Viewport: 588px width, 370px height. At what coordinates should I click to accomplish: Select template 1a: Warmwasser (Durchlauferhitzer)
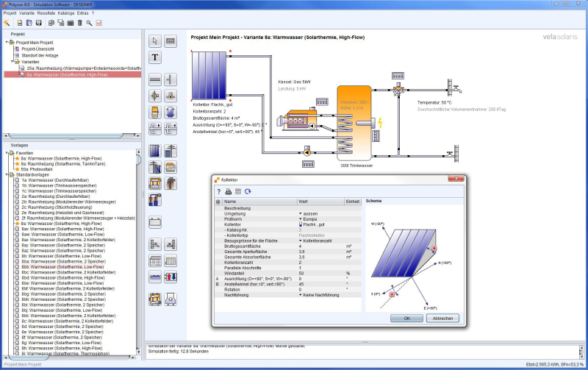(x=56, y=180)
